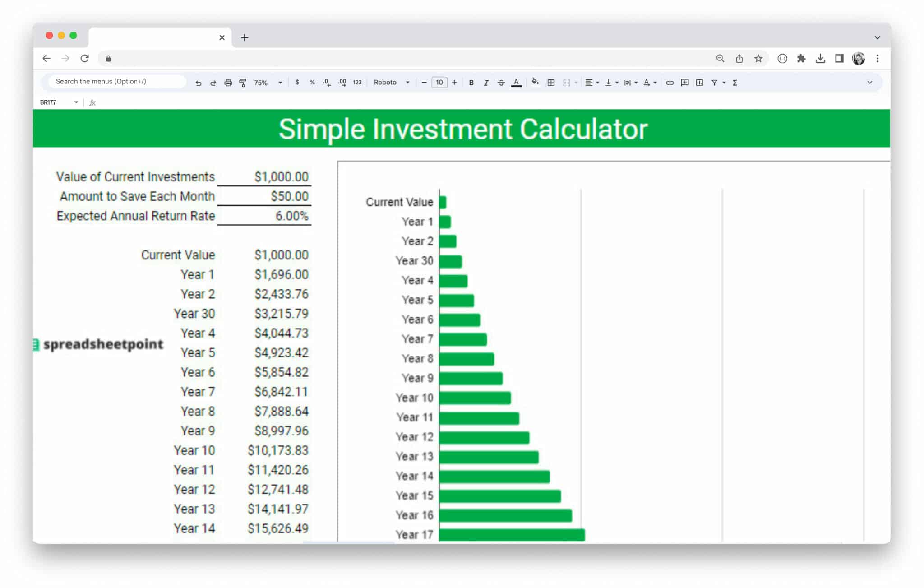Open the Borders tool

point(551,83)
